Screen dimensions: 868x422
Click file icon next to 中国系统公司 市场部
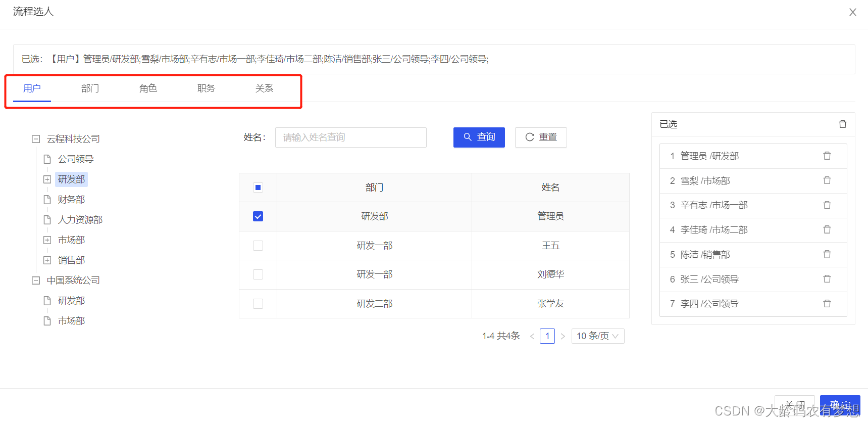(47, 321)
